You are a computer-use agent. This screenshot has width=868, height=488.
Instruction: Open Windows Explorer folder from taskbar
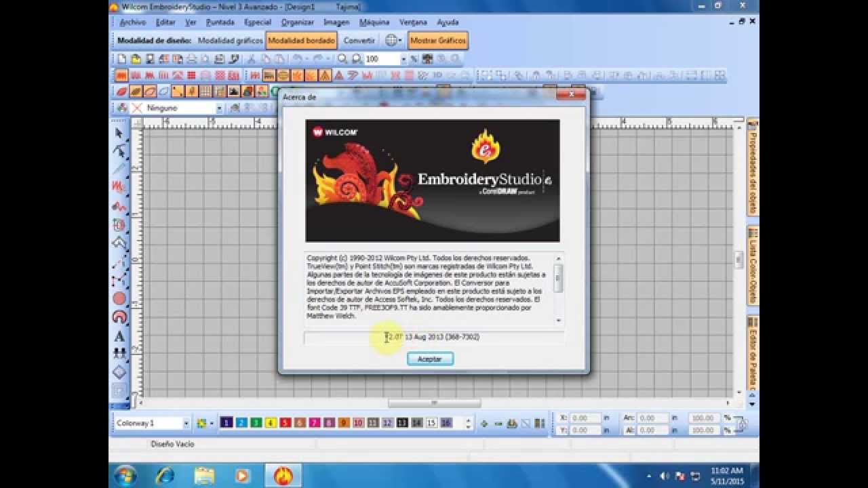204,476
